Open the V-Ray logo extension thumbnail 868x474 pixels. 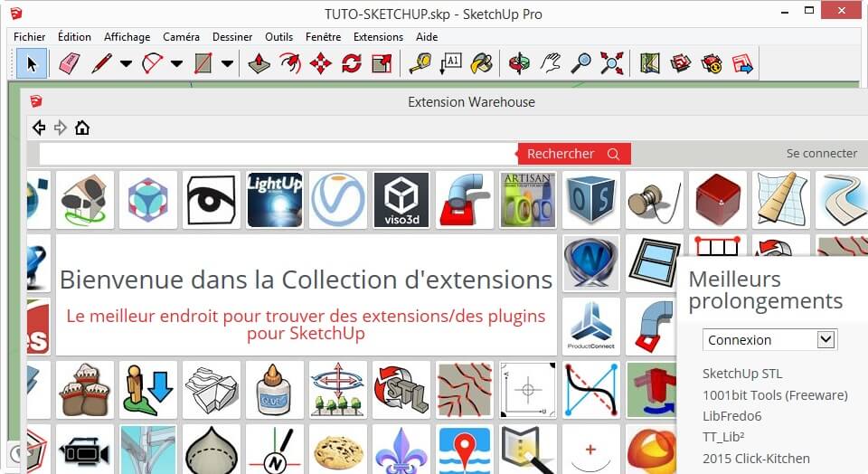pyautogui.click(x=337, y=199)
